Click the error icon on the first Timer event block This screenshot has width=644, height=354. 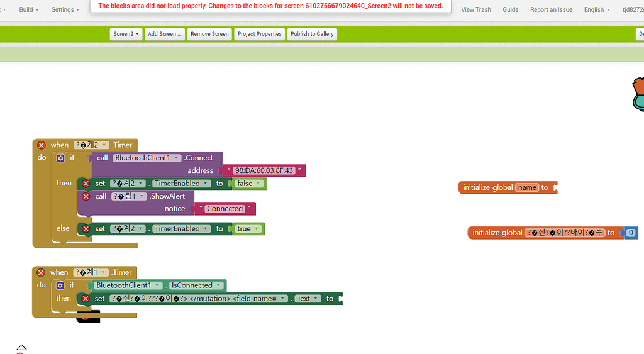(42, 145)
